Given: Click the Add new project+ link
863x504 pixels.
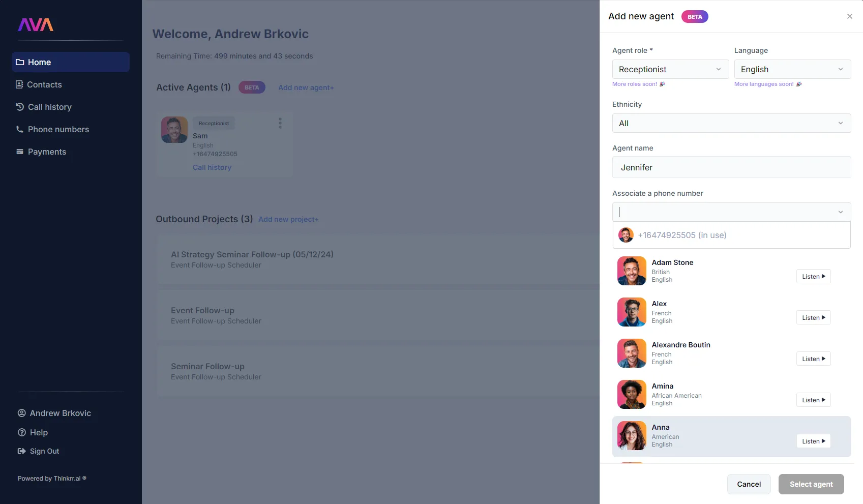Looking at the screenshot, I should tap(288, 219).
